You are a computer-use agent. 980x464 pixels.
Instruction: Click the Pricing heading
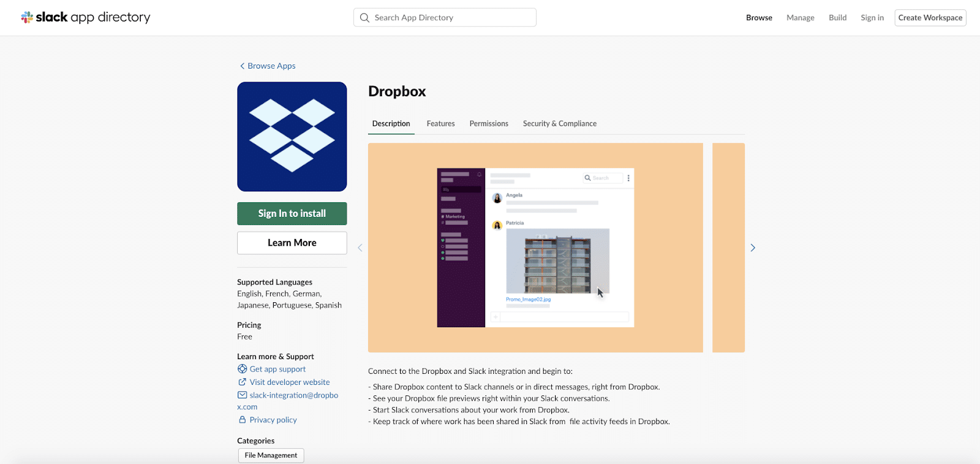click(x=249, y=325)
